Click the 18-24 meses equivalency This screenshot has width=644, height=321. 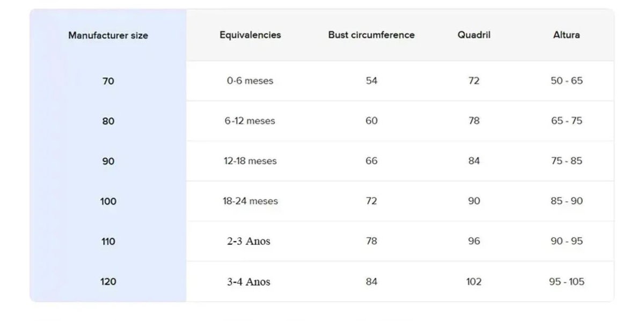point(250,201)
